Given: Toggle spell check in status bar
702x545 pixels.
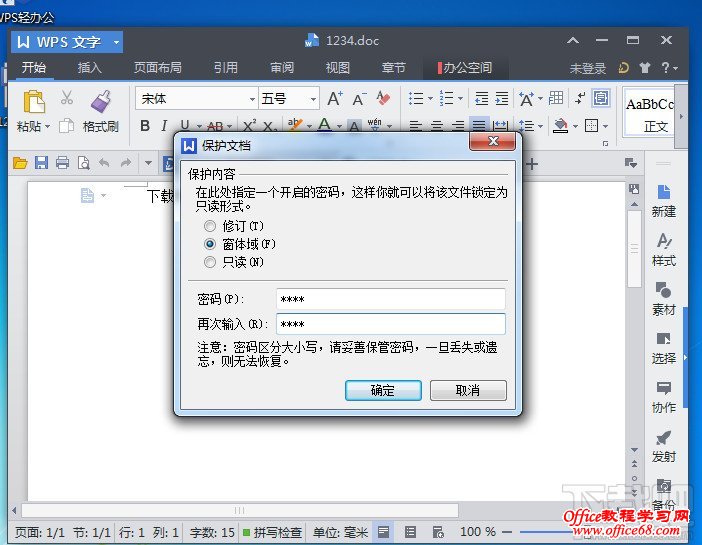Looking at the screenshot, I should [272, 532].
